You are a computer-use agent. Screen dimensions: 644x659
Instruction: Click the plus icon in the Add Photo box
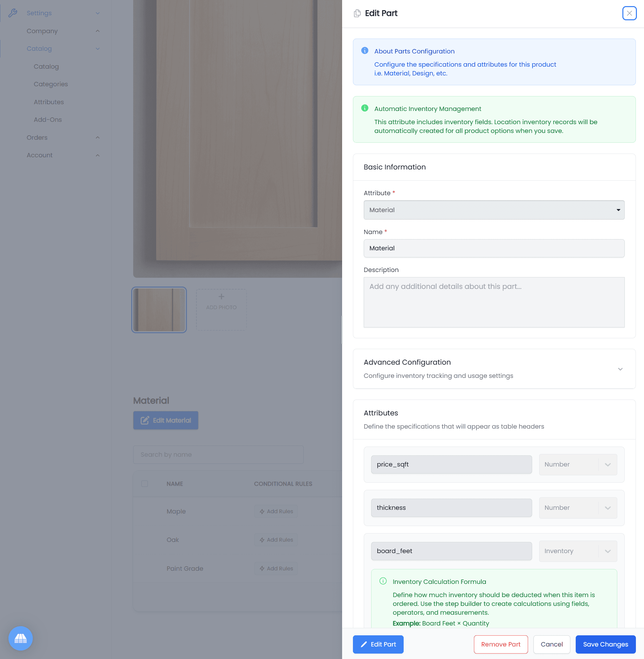tap(221, 296)
